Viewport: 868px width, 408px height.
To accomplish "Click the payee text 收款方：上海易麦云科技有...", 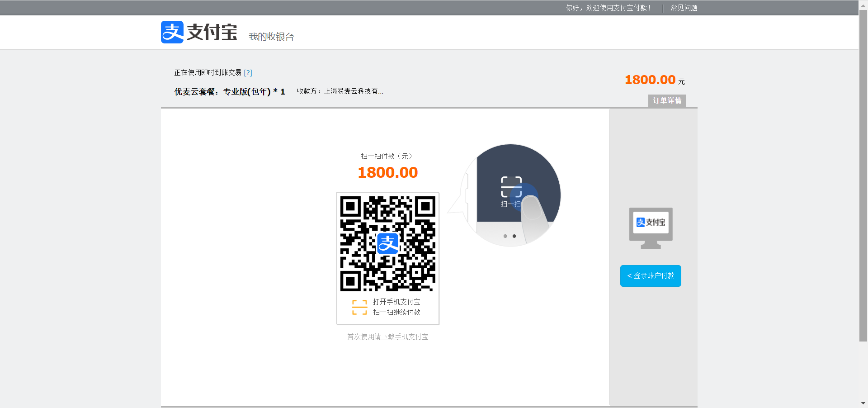I will coord(340,91).
